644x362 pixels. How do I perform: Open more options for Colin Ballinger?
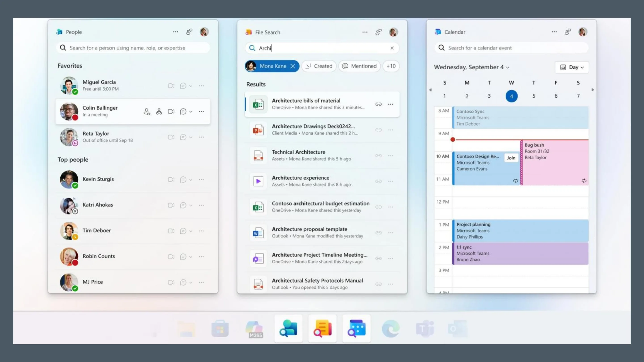click(201, 112)
